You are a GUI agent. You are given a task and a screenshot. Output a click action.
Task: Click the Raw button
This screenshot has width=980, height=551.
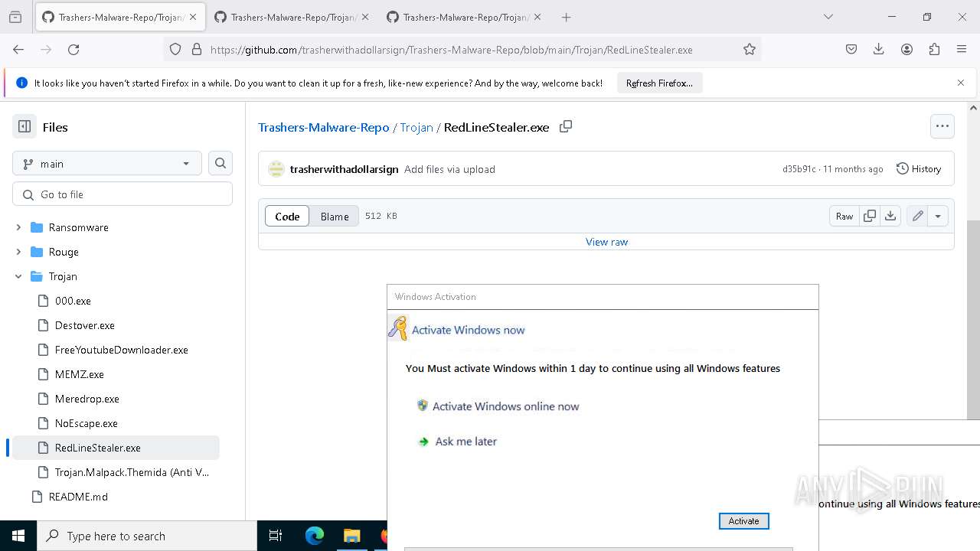[x=844, y=216]
